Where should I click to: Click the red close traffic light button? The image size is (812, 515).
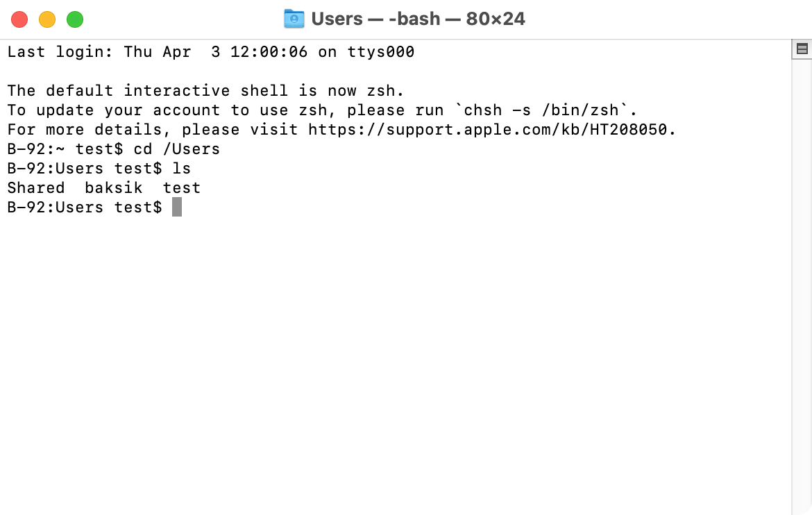(19, 19)
